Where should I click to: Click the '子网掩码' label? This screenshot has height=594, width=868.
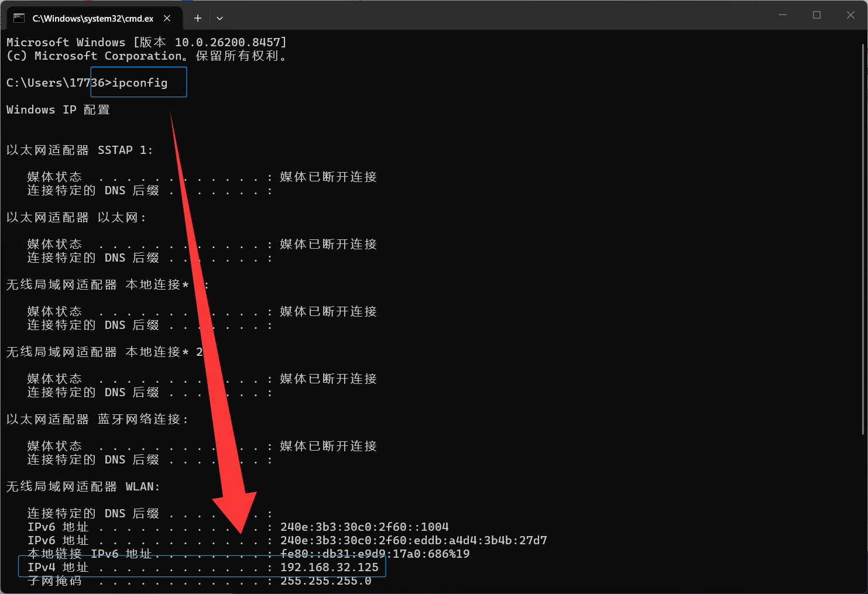[x=54, y=581]
